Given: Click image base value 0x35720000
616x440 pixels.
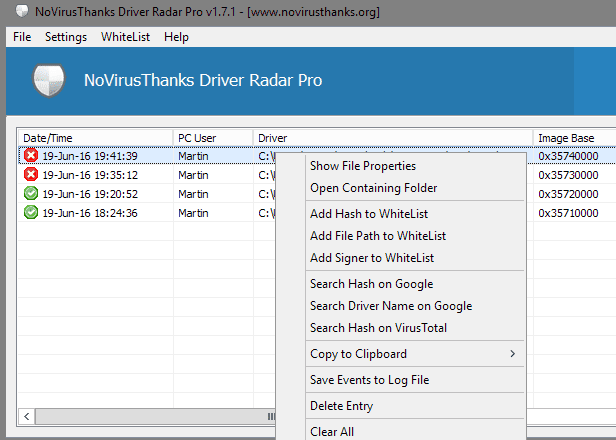Looking at the screenshot, I should pos(568,194).
